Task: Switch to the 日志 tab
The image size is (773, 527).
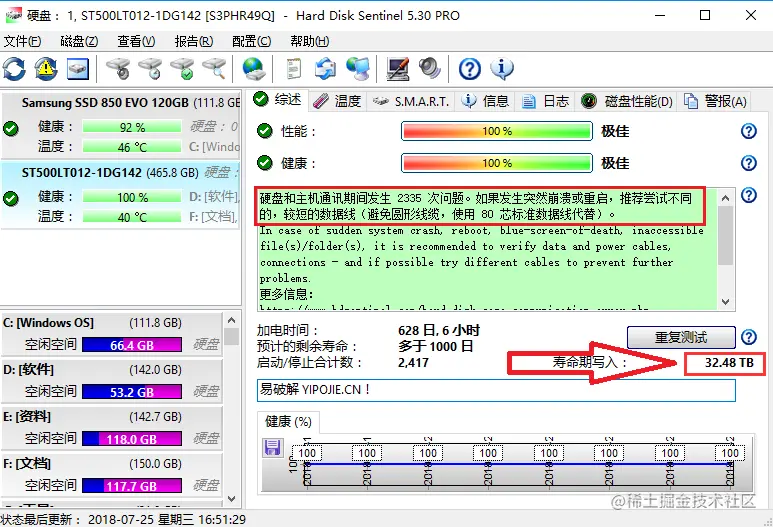Action: click(x=545, y=101)
